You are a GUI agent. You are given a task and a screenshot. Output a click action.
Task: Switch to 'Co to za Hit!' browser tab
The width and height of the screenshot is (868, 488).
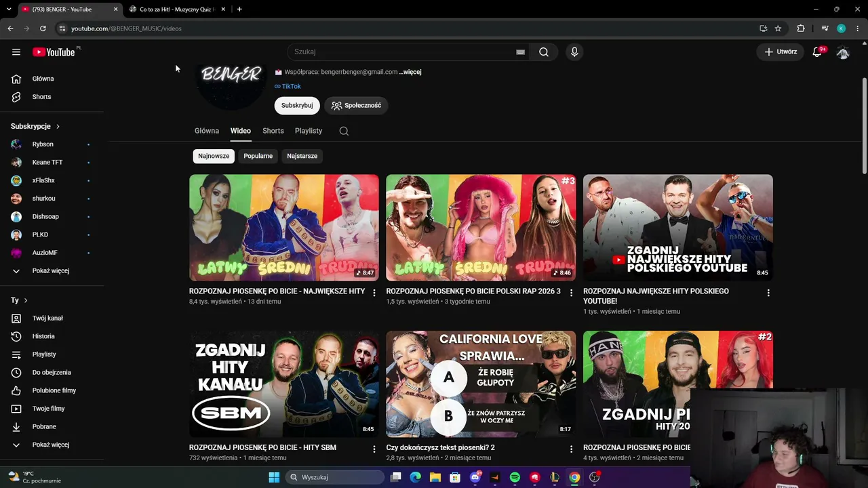pos(176,9)
